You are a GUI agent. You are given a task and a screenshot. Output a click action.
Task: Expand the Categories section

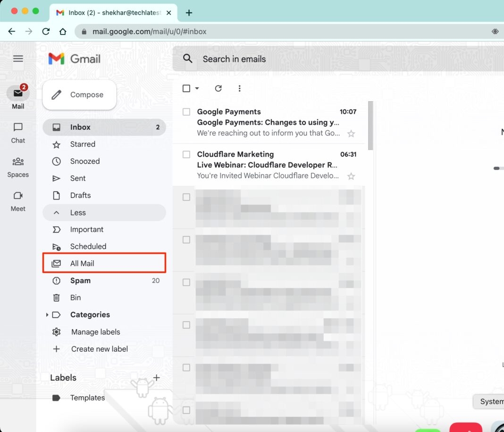47,314
